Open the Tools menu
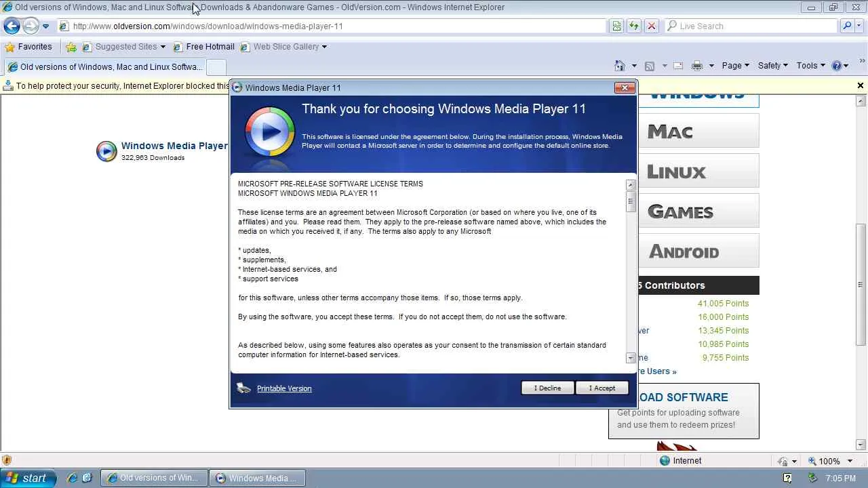 [x=810, y=66]
